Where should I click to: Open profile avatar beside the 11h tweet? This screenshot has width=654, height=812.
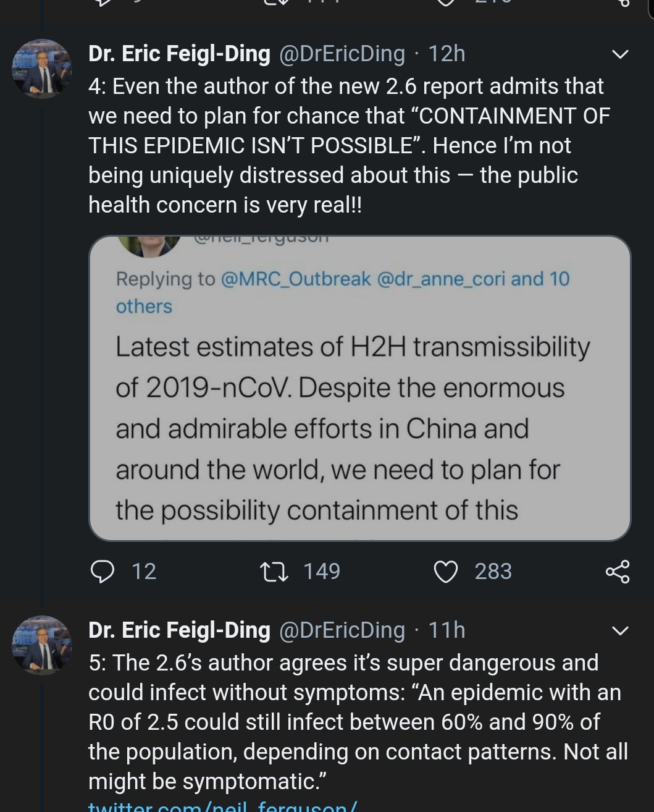click(x=42, y=645)
